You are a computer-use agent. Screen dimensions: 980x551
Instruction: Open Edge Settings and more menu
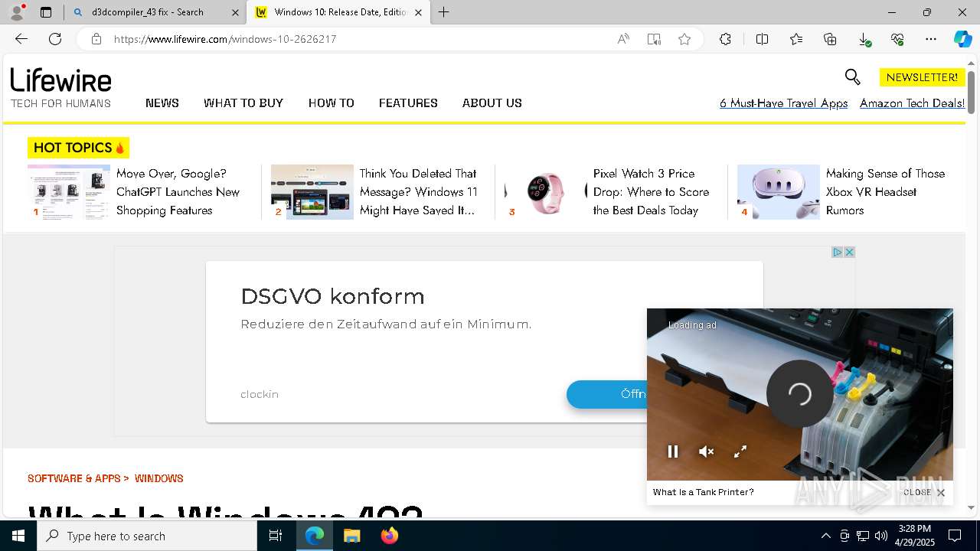coord(931,39)
